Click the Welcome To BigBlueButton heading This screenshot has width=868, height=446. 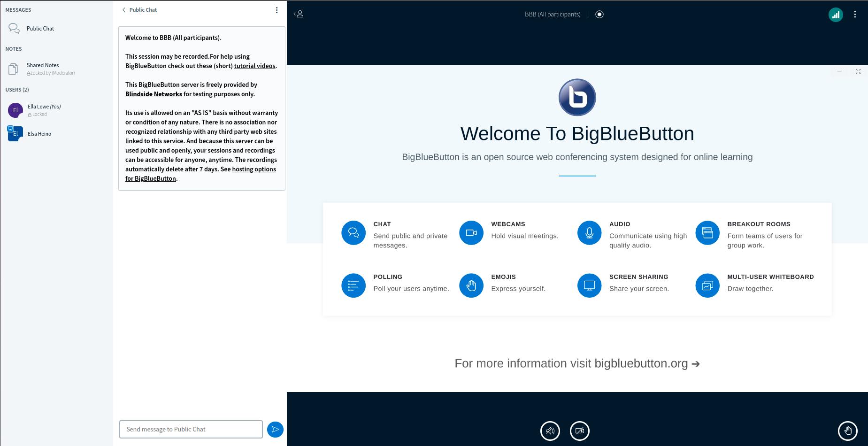click(577, 134)
